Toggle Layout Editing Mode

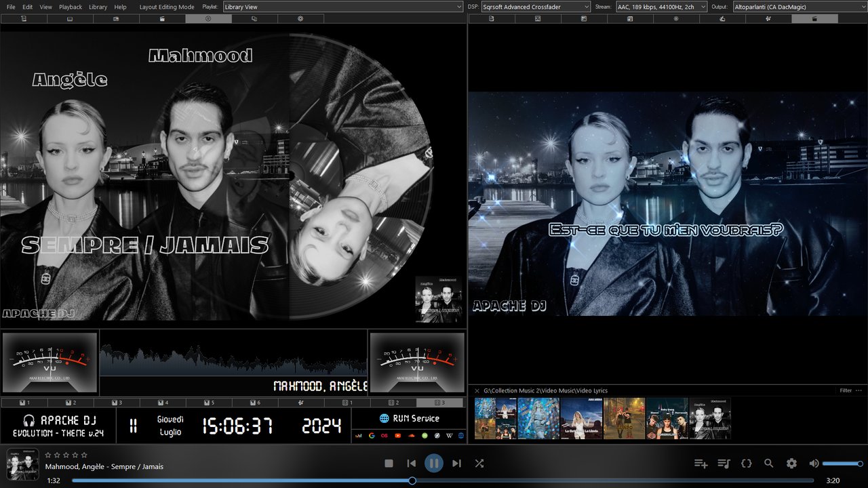(x=167, y=7)
